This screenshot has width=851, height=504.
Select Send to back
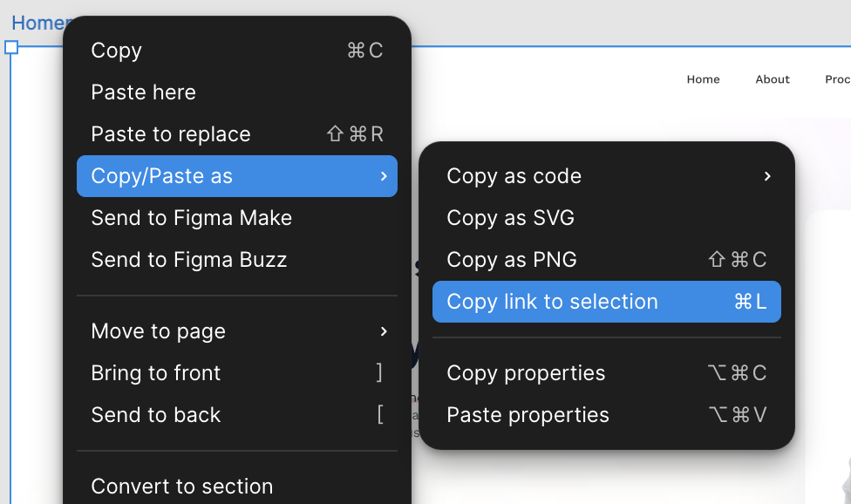point(156,415)
